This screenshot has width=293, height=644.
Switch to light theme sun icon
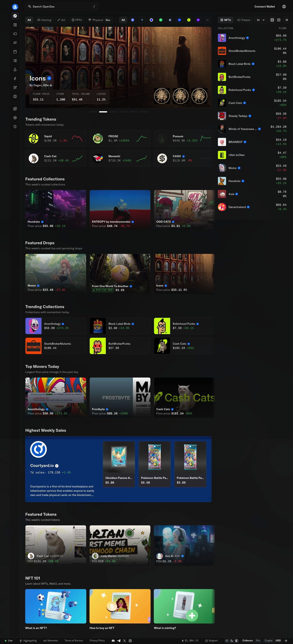[227, 641]
